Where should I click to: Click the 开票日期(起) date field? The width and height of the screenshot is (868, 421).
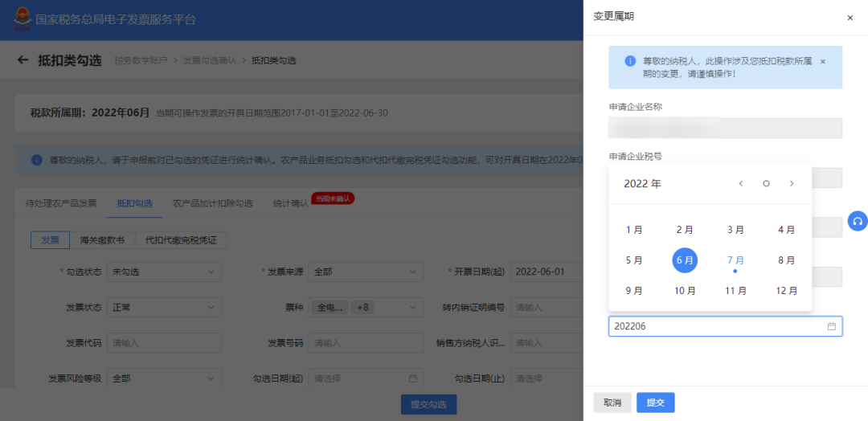pos(547,272)
